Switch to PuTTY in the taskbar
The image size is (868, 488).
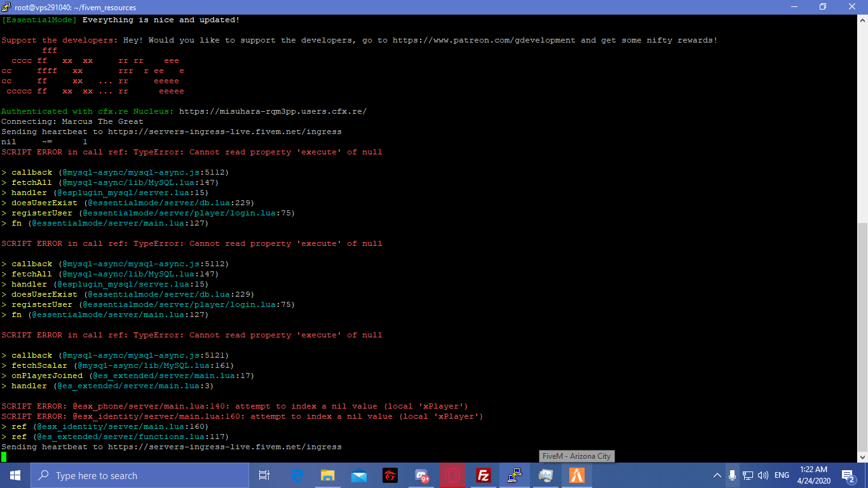click(x=515, y=475)
